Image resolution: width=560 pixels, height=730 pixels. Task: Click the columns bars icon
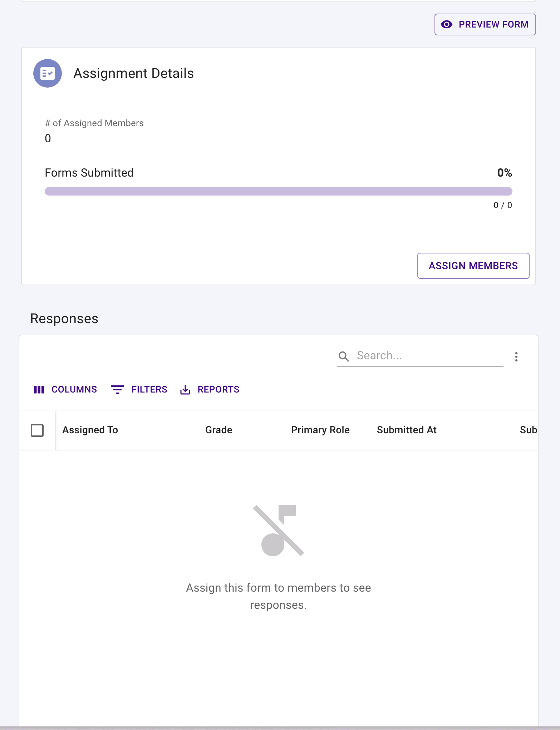[39, 389]
